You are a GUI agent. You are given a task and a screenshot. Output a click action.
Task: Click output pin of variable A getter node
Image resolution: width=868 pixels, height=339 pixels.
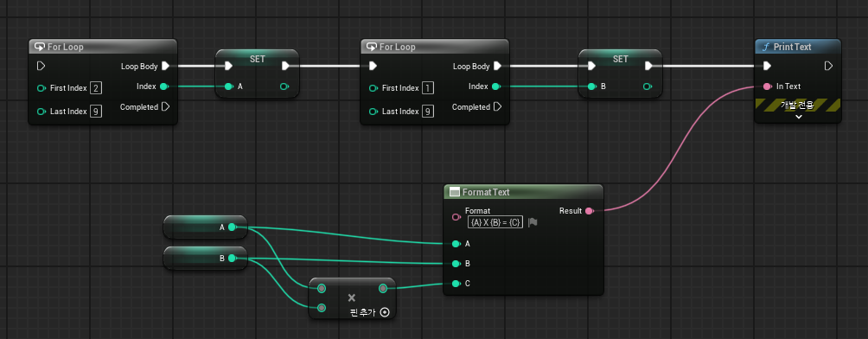[232, 227]
